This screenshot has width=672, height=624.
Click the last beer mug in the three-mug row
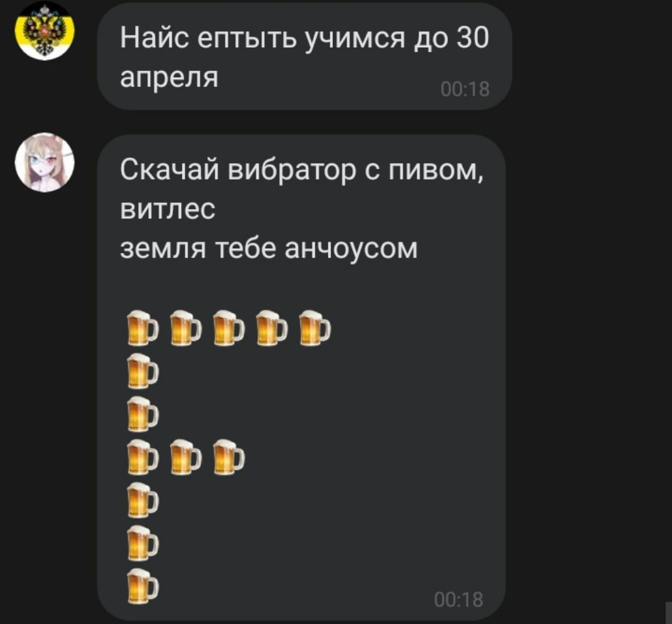(x=228, y=457)
